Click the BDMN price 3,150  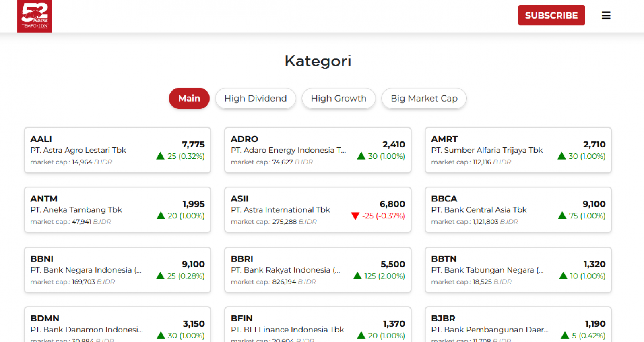pyautogui.click(x=194, y=323)
